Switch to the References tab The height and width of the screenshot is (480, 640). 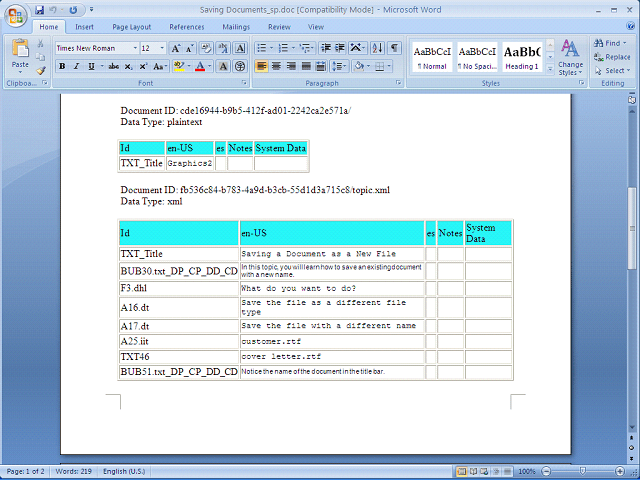[x=187, y=27]
